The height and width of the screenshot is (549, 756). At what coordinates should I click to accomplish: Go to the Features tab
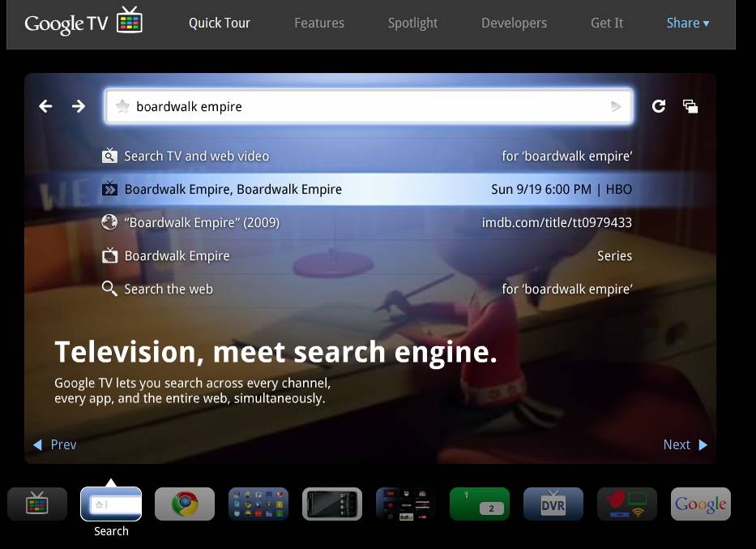tap(319, 23)
